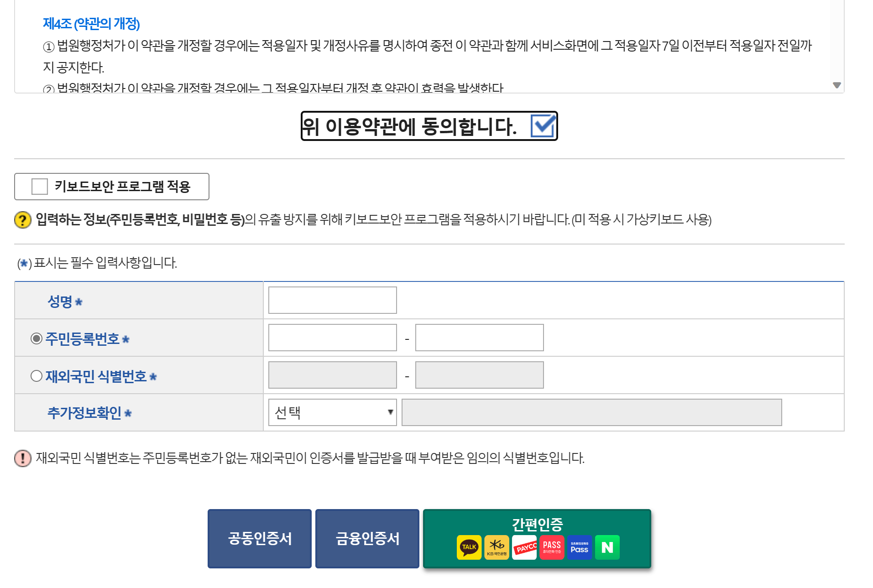
Task: Click the red exclamation notice icon
Action: [23, 458]
